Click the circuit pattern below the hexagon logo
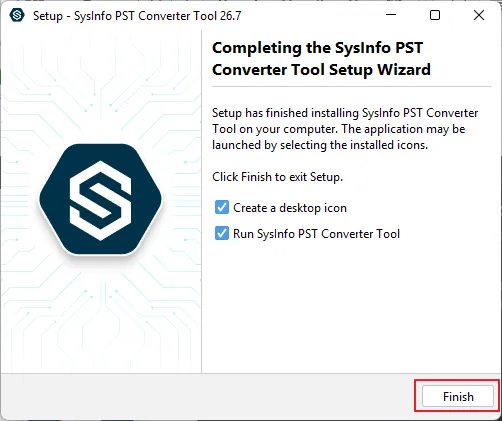 pyautogui.click(x=101, y=313)
